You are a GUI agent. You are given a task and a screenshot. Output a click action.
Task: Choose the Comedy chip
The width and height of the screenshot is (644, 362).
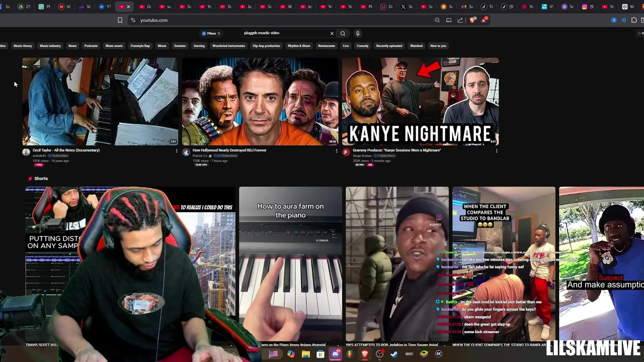362,46
